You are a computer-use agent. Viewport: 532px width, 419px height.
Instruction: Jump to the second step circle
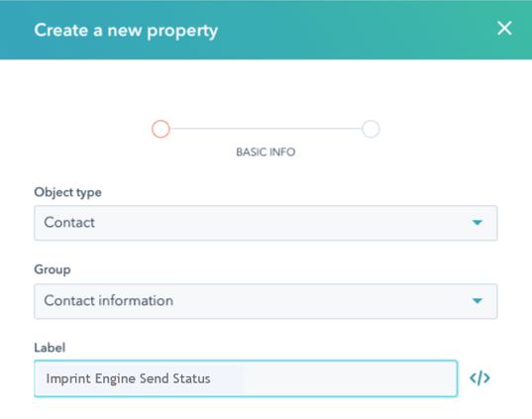point(371,129)
